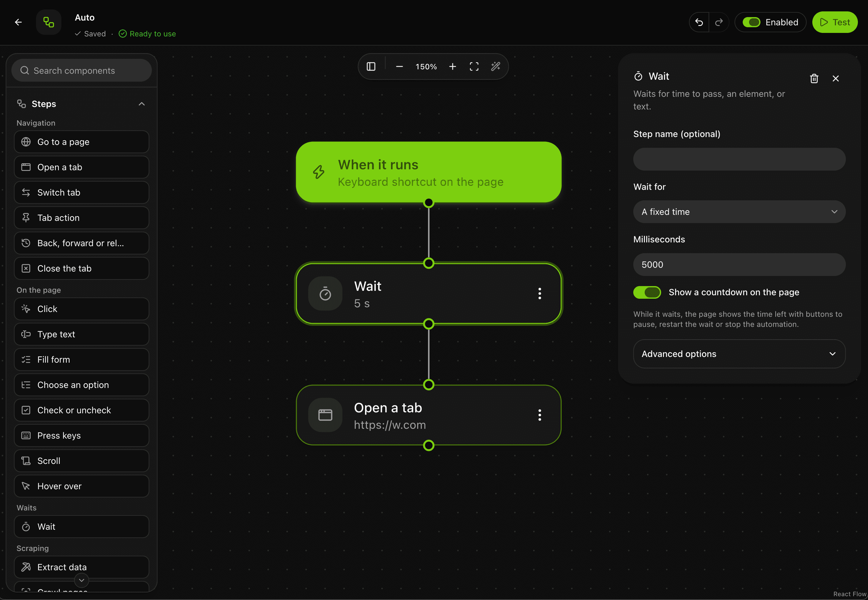This screenshot has width=868, height=600.
Task: Click the magic wand auto-layout icon
Action: point(495,66)
